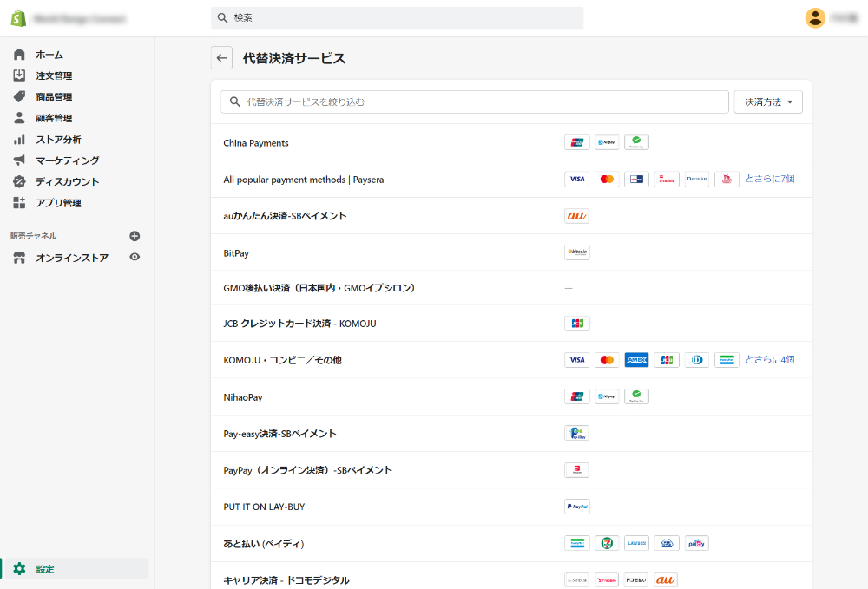The width and height of the screenshot is (868, 589).
Task: Click とさらに7個 link in Paysera row
Action: (x=769, y=179)
